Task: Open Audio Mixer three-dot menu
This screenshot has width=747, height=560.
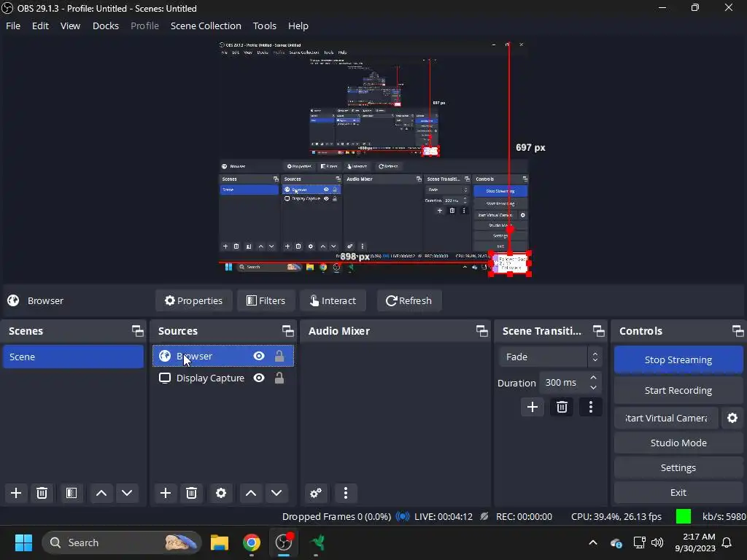Action: [346, 493]
